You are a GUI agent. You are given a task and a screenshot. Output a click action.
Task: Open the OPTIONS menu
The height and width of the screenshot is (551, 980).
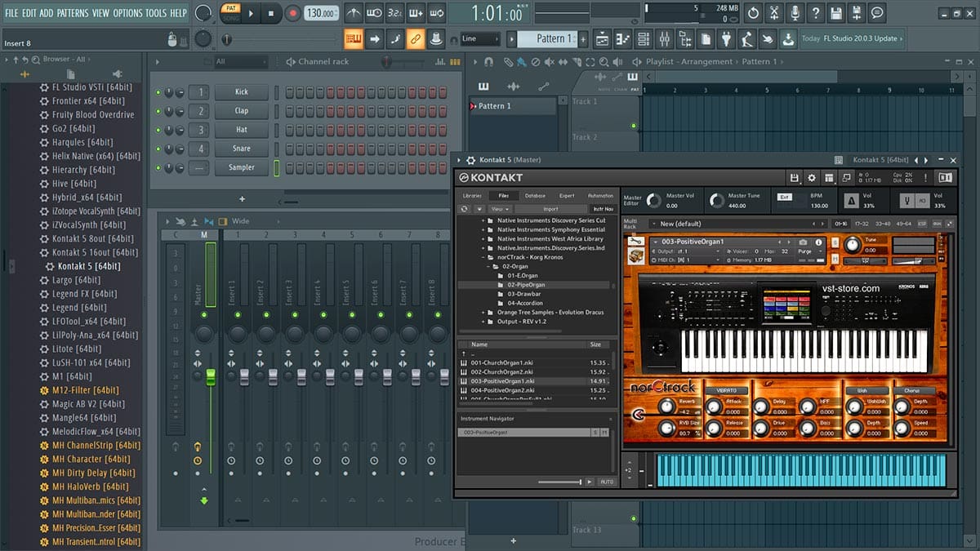click(127, 13)
